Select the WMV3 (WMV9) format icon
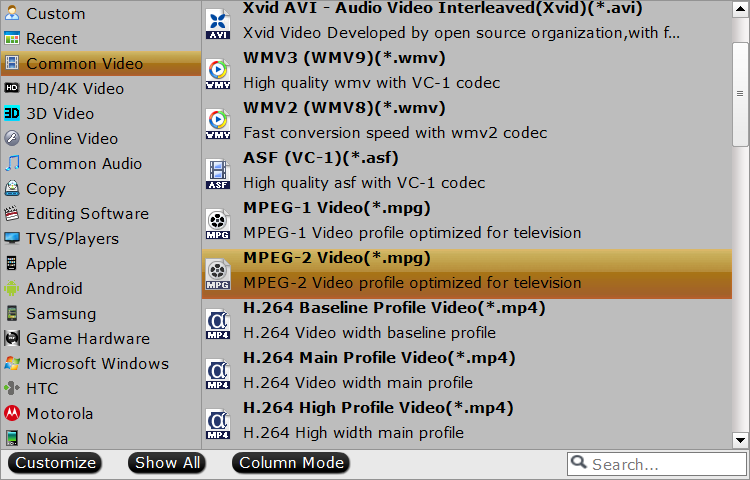Screen dimensions: 750x480 point(218,72)
